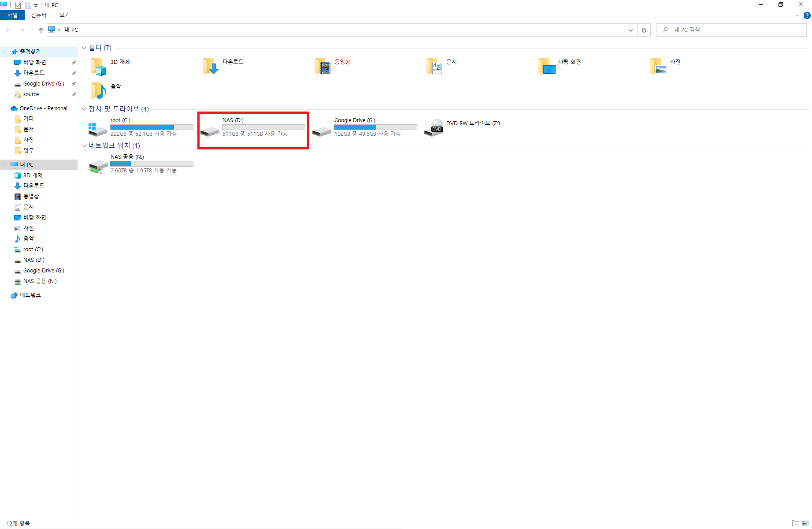Image resolution: width=812 pixels, height=529 pixels.
Task: Open the 파일 menu tab
Action: [x=12, y=15]
